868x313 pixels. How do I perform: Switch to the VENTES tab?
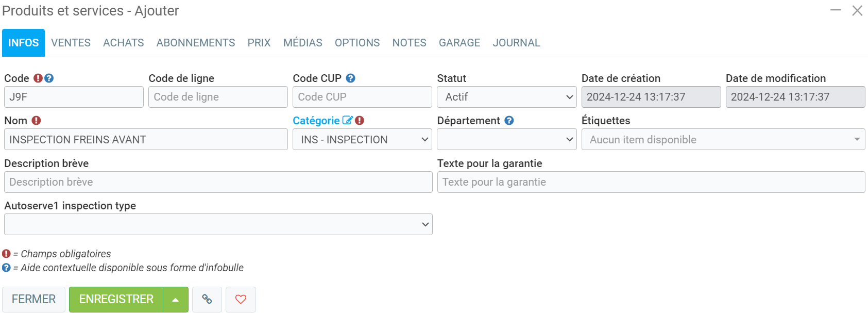tap(71, 43)
